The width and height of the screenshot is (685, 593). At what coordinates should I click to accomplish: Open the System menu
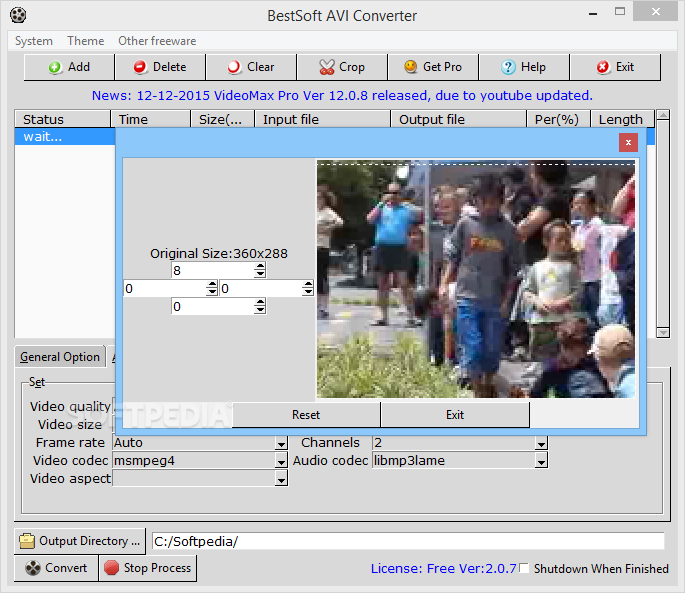(x=34, y=41)
